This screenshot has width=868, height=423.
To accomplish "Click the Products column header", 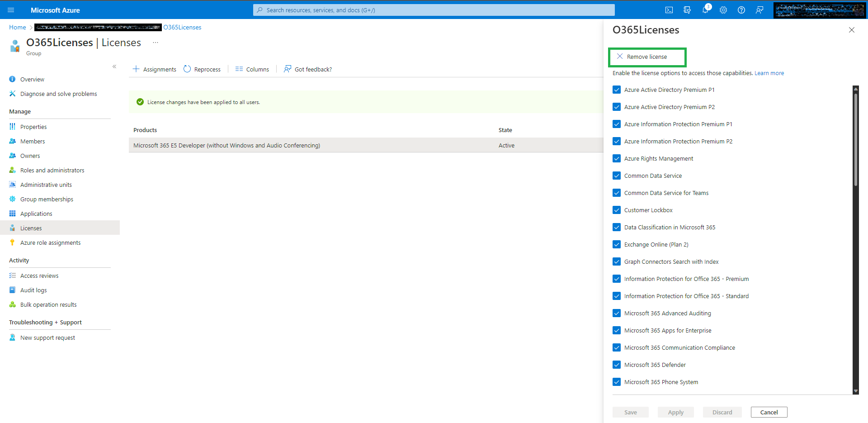I will tap(145, 130).
